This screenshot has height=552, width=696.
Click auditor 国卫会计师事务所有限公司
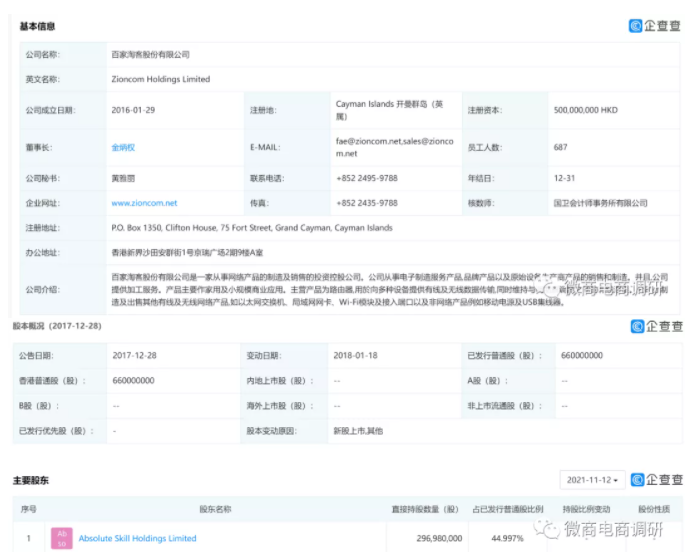tap(600, 203)
